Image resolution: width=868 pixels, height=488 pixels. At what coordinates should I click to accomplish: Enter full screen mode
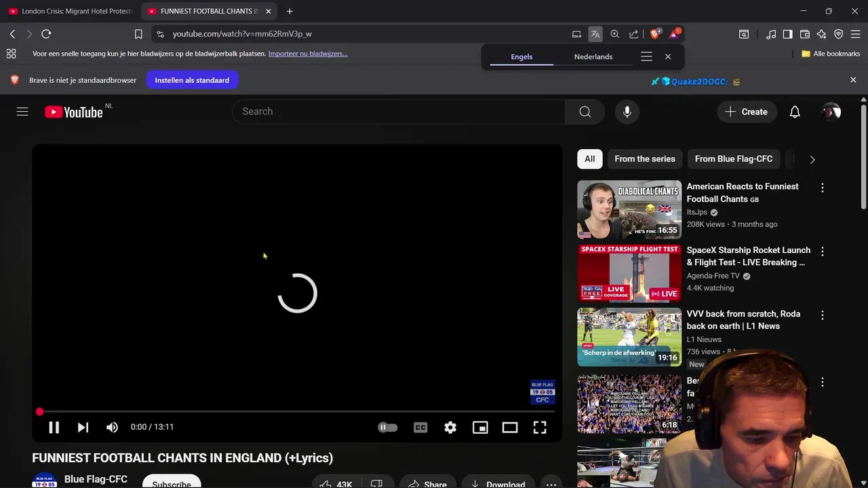[540, 427]
